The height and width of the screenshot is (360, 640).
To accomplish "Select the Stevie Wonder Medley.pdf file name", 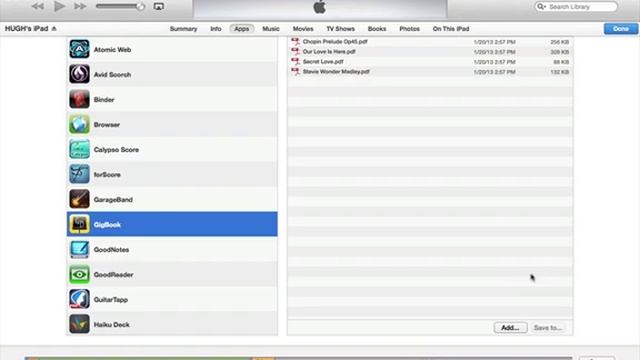I will (x=336, y=71).
